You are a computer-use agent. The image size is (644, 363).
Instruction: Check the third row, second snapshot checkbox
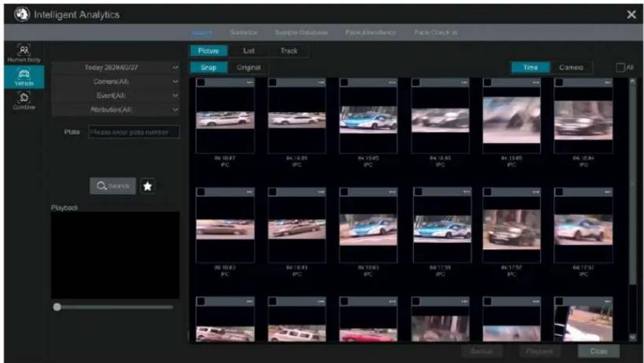pos(273,302)
